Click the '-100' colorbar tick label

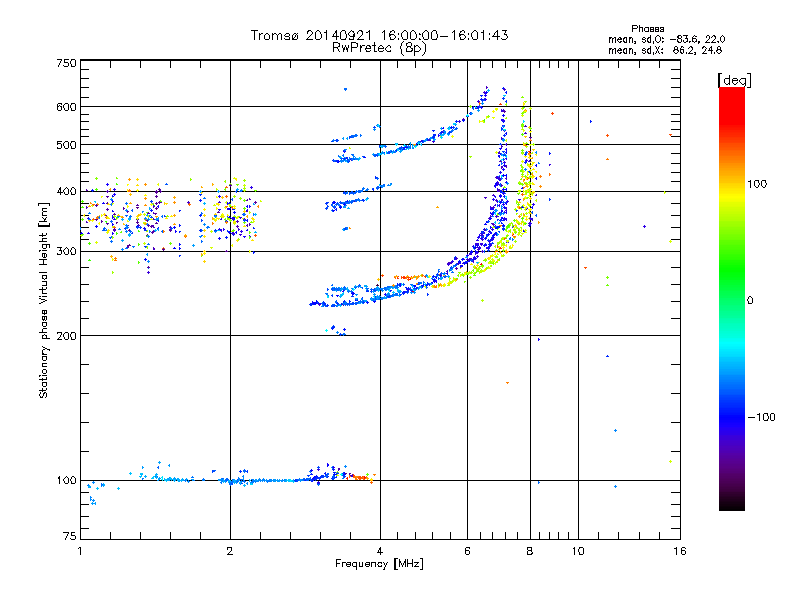pos(761,417)
